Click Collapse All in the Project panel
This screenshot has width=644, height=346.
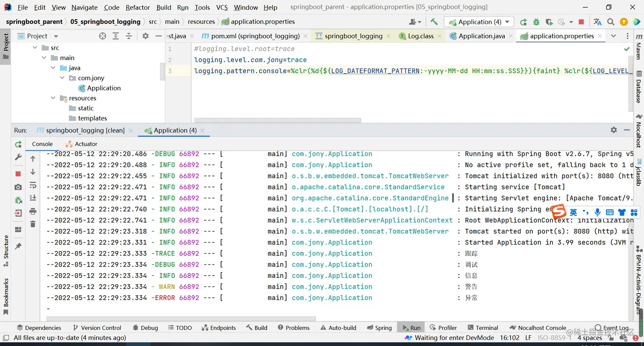click(129, 36)
